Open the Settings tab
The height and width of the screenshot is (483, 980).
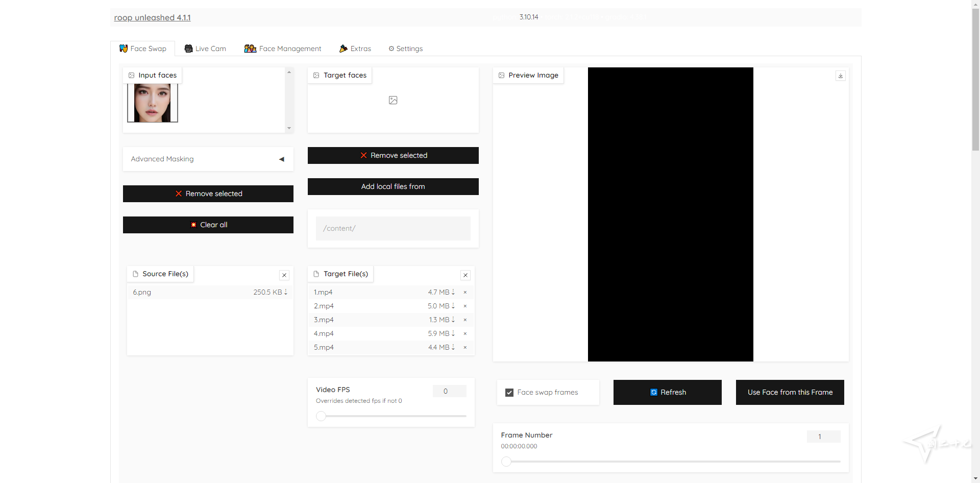405,48
